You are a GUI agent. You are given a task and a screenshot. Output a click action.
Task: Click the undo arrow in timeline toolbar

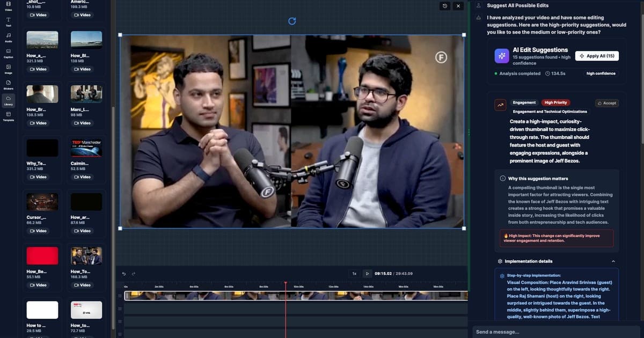123,274
